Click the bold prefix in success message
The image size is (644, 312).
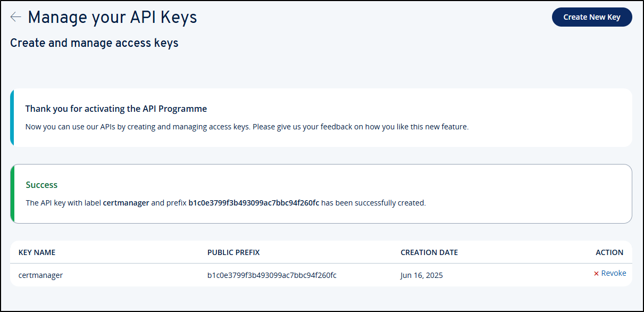254,203
